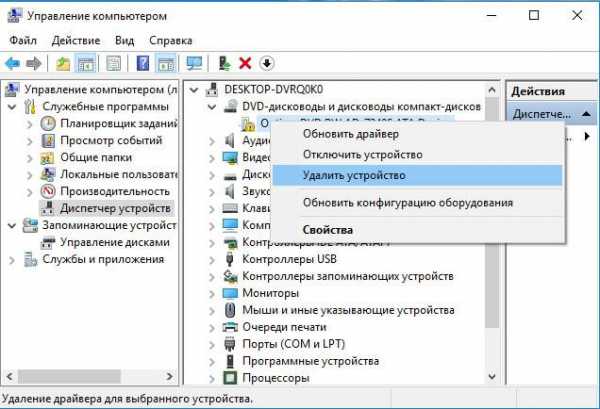Click the scan hardware monitor toolbar icon
Viewport: 600px width, 409px height.
coord(194,63)
